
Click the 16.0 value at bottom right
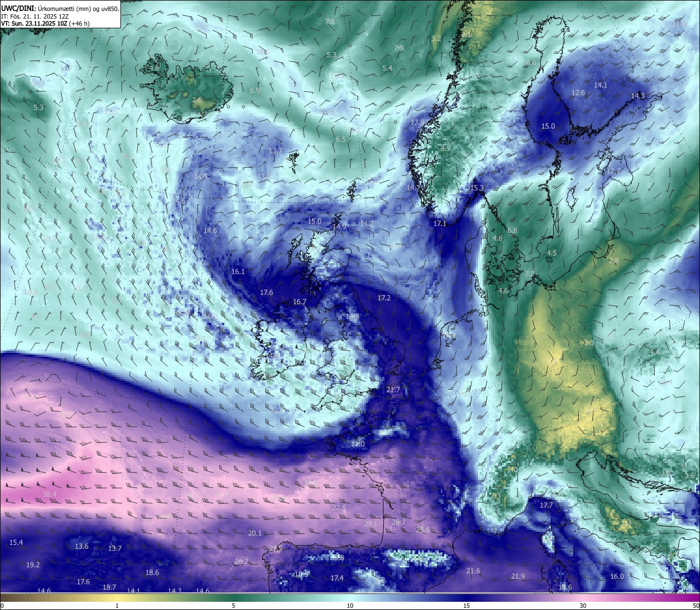click(617, 577)
